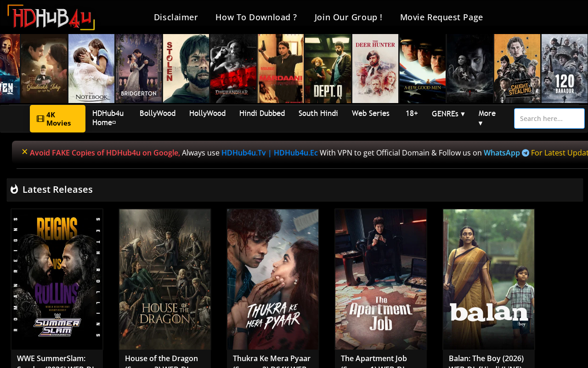Follow the HDHub4u.Ec domain link
This screenshot has width=588, height=368.
296,153
